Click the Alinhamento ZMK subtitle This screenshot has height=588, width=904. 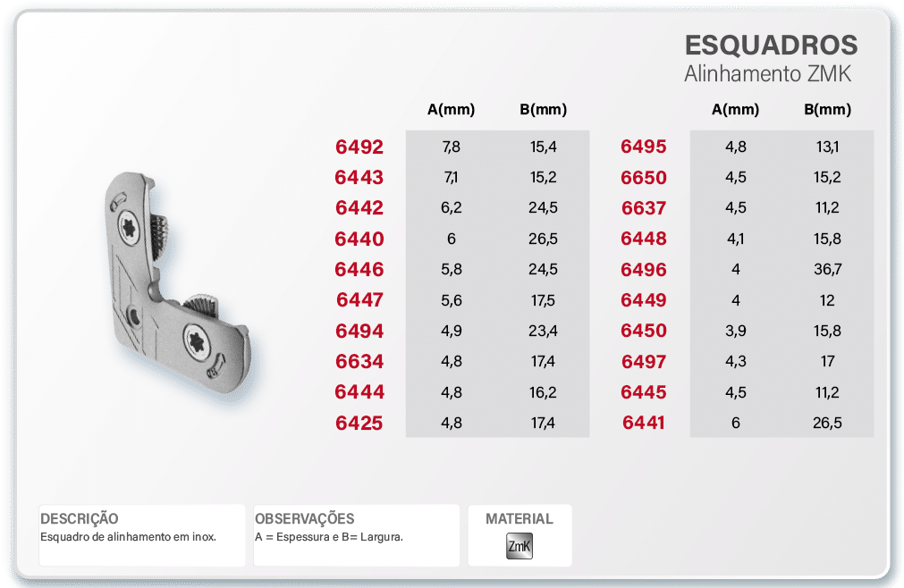click(x=767, y=74)
